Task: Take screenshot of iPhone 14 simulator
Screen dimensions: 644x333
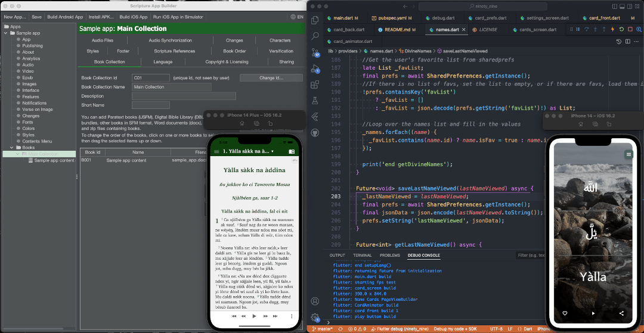Action: [x=596, y=124]
